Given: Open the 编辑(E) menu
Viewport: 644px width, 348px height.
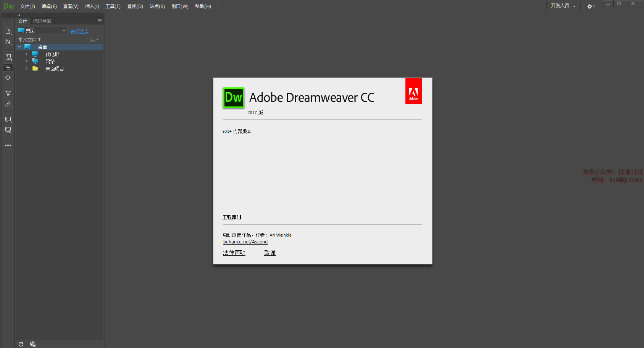Looking at the screenshot, I should pyautogui.click(x=49, y=6).
